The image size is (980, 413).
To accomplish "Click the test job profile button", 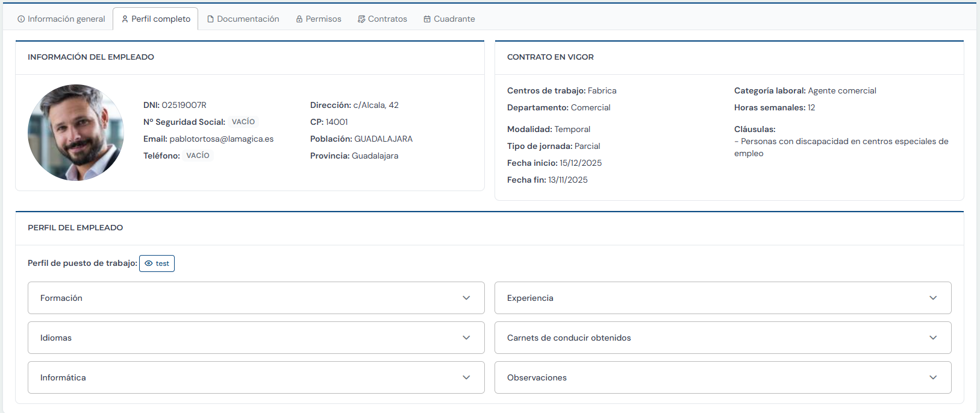I will (157, 263).
